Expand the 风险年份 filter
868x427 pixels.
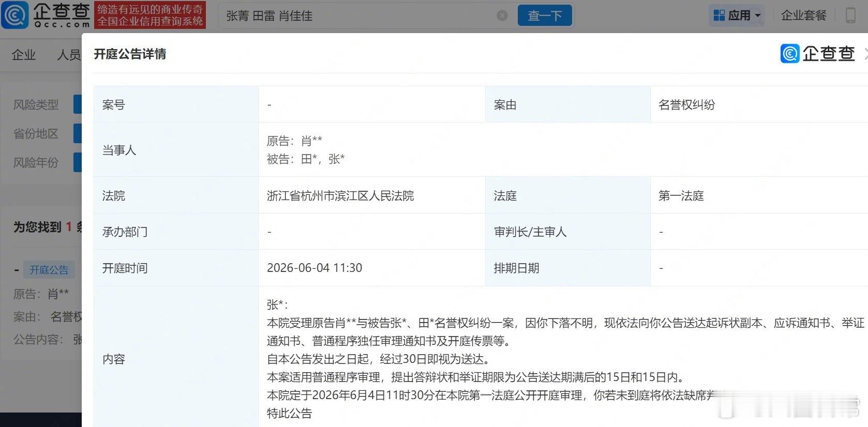[x=36, y=163]
